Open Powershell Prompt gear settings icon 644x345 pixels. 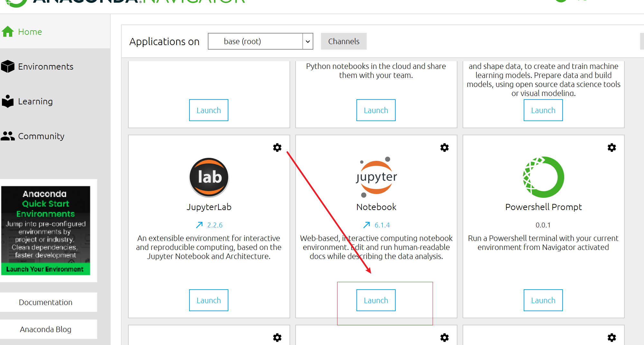tap(612, 148)
